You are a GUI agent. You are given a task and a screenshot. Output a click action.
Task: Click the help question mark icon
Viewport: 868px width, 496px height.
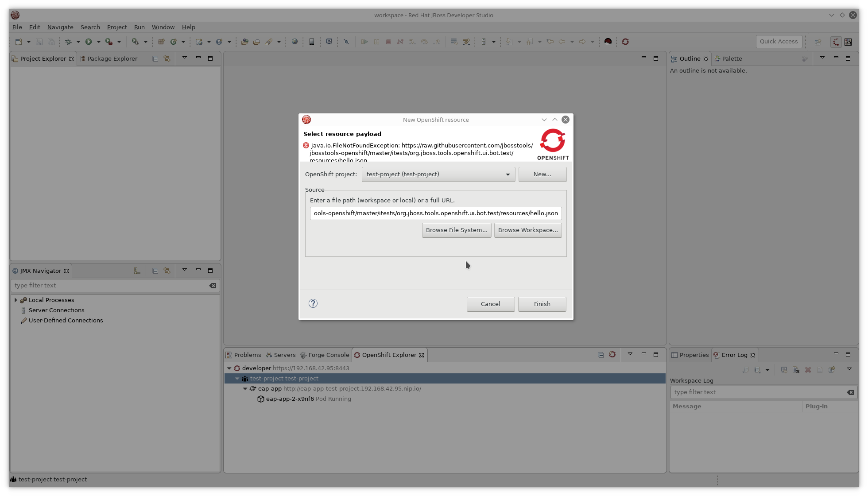(313, 303)
